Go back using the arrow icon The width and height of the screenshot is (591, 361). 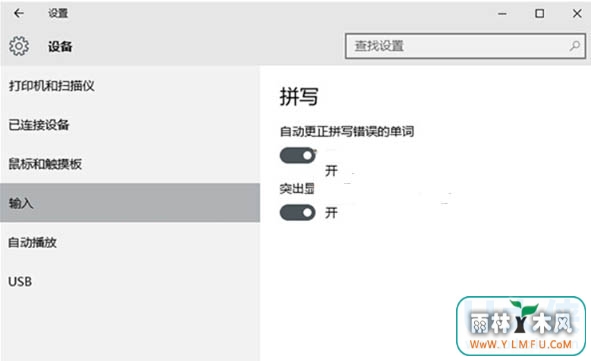(18, 13)
